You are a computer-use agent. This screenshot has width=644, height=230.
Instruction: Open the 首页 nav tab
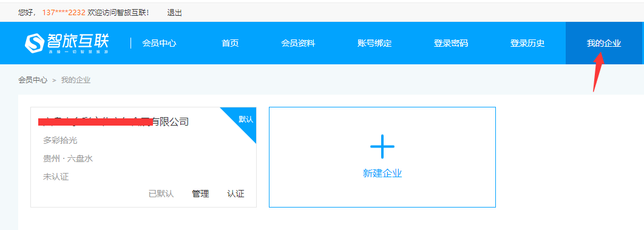tap(230, 43)
